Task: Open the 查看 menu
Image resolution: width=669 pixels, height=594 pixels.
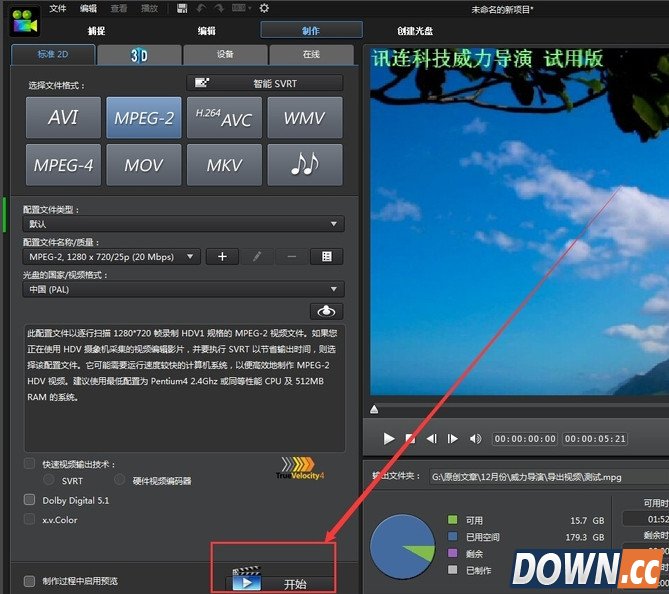Action: click(119, 8)
